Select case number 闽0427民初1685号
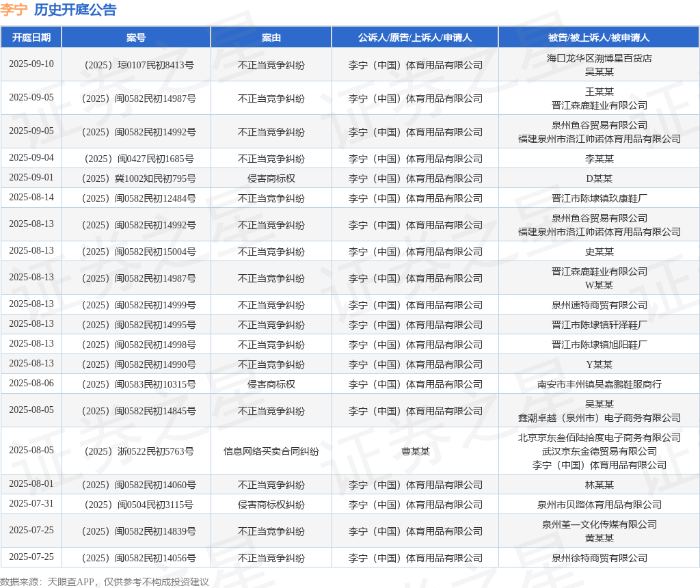 (x=139, y=159)
